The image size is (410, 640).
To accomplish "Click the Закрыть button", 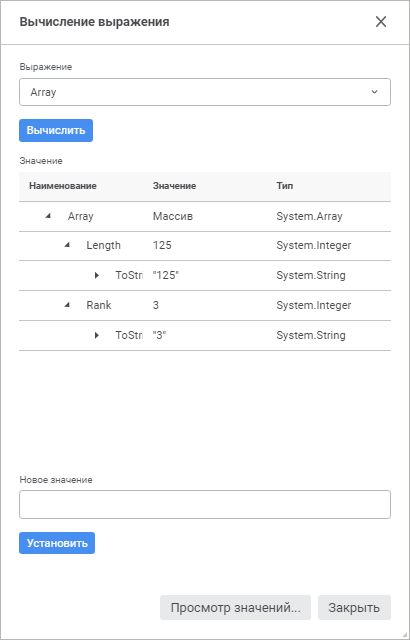I will (354, 607).
